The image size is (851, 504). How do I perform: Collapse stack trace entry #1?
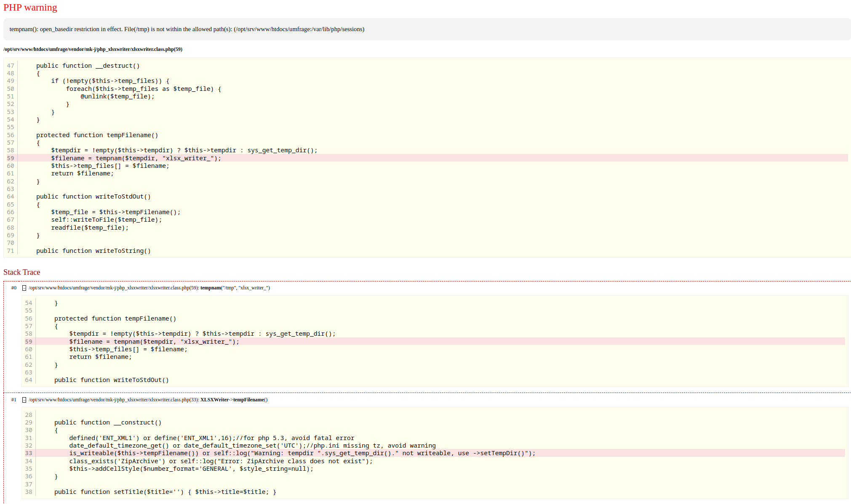click(24, 400)
